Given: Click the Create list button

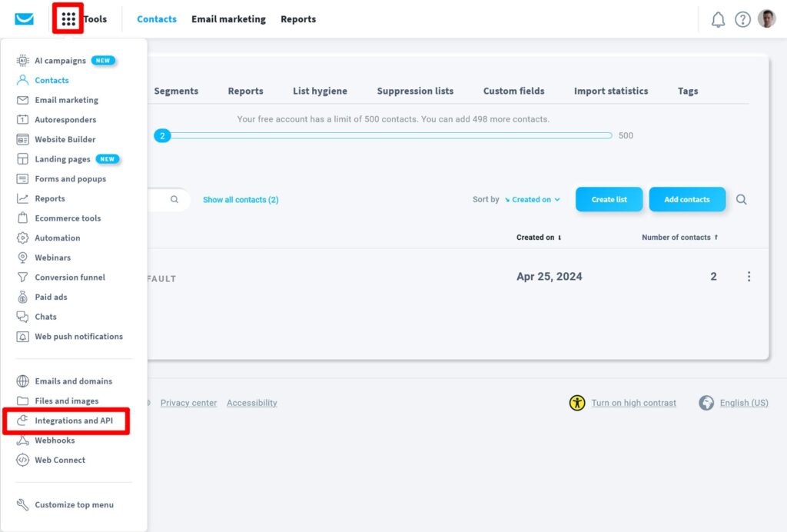Looking at the screenshot, I should (x=609, y=199).
